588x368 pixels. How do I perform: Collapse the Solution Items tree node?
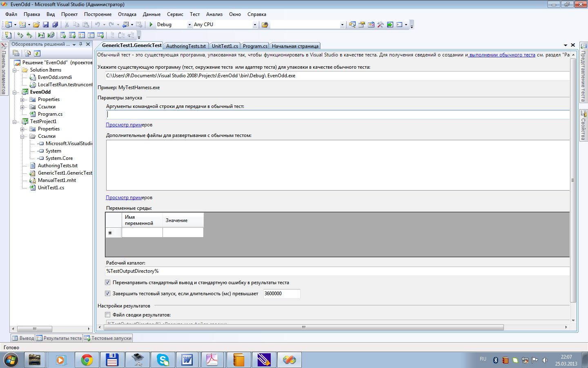[x=15, y=70]
